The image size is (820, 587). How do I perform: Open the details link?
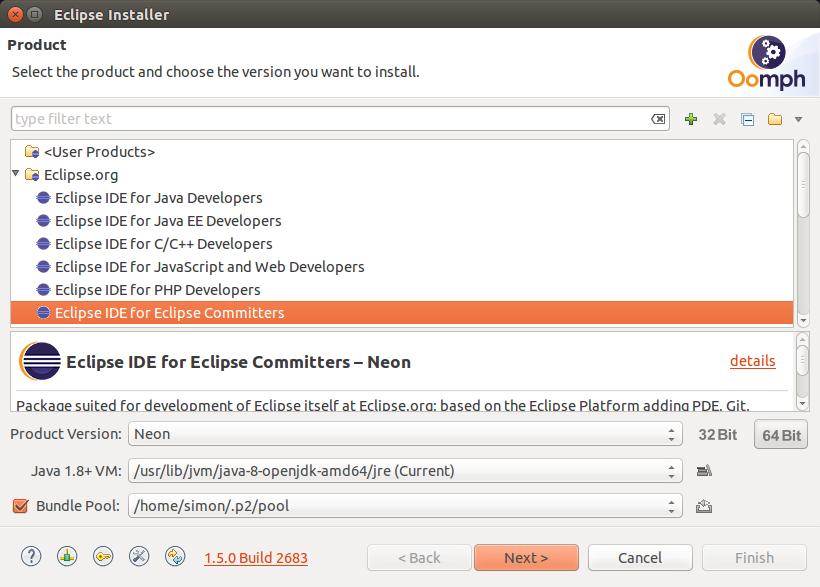coord(753,361)
